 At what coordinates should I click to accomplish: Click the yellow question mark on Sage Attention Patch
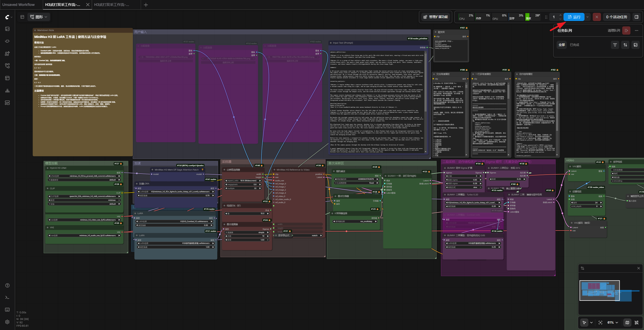(x=203, y=170)
